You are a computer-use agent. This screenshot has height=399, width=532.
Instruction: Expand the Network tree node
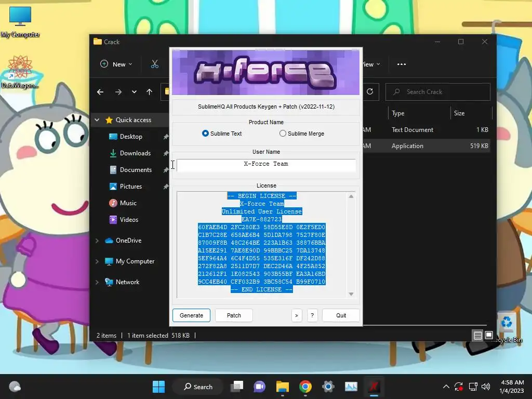[97, 282]
